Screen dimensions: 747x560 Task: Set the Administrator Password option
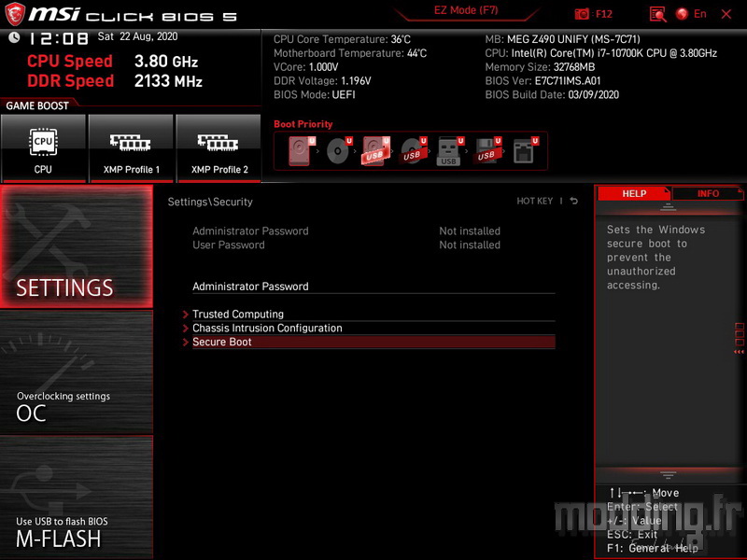pyautogui.click(x=373, y=287)
